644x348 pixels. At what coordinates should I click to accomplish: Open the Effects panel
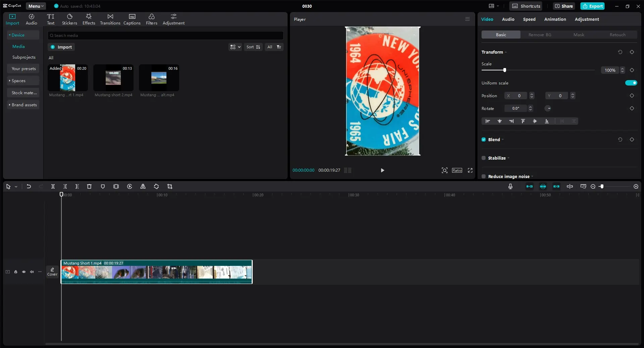point(89,19)
